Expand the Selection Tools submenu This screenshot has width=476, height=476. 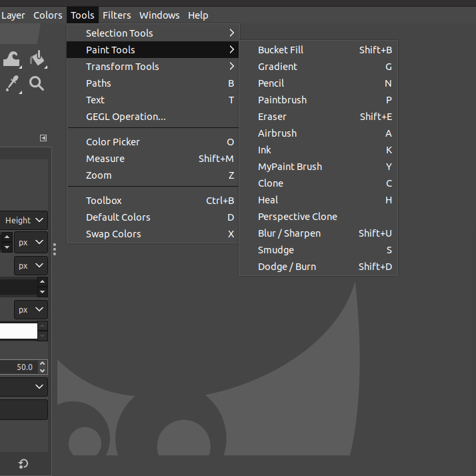click(153, 33)
